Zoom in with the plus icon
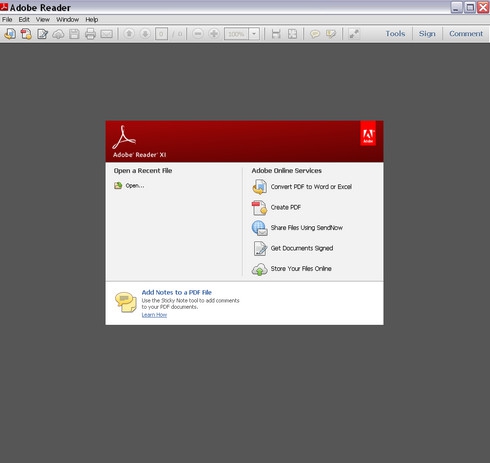490x463 pixels. [214, 33]
